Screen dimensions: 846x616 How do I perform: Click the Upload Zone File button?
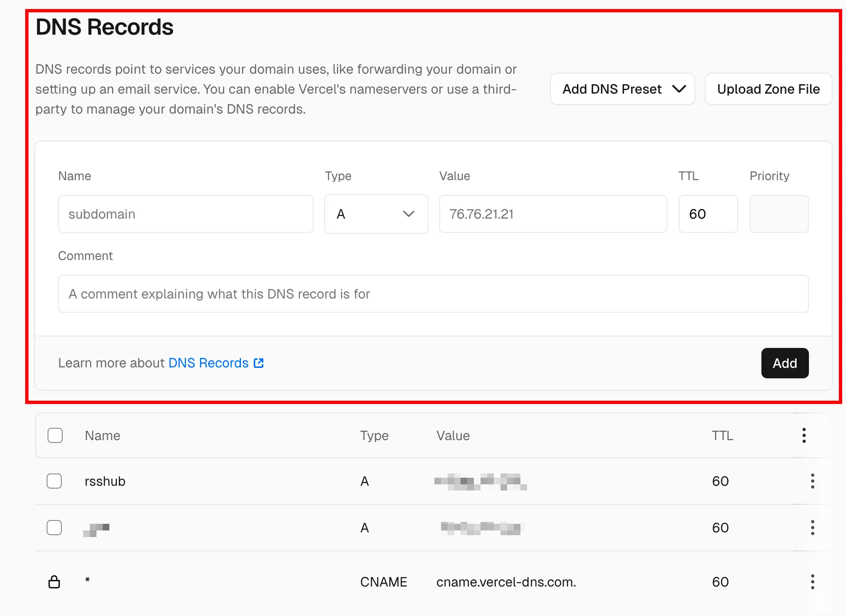click(x=768, y=89)
